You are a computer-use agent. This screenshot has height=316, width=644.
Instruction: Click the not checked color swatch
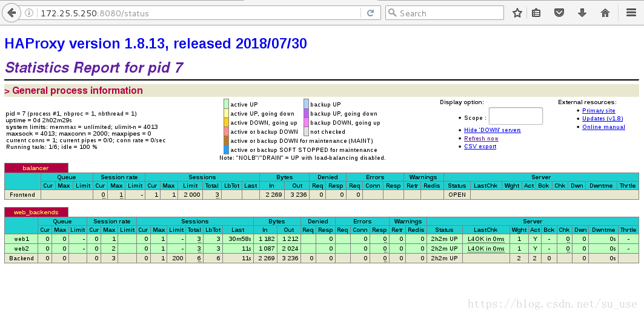click(x=306, y=131)
